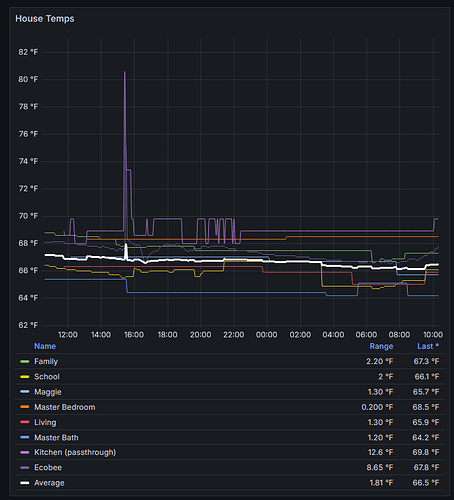Viewport: 454px width, 500px height.
Task: Sort legend by Range column header
Action: [x=381, y=346]
